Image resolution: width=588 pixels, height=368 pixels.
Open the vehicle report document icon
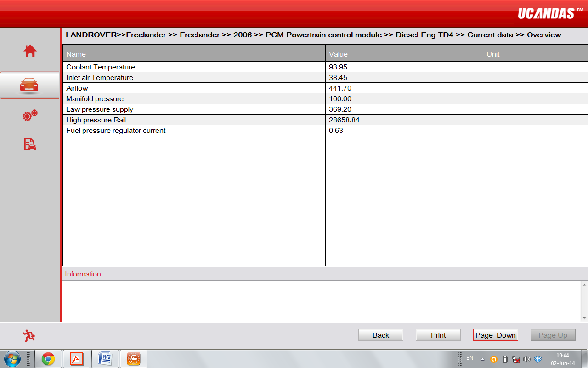pyautogui.click(x=30, y=144)
